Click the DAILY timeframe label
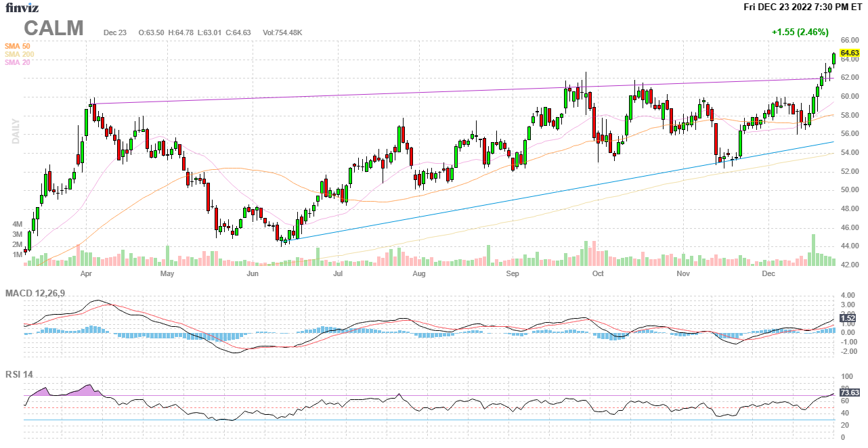 (16, 131)
